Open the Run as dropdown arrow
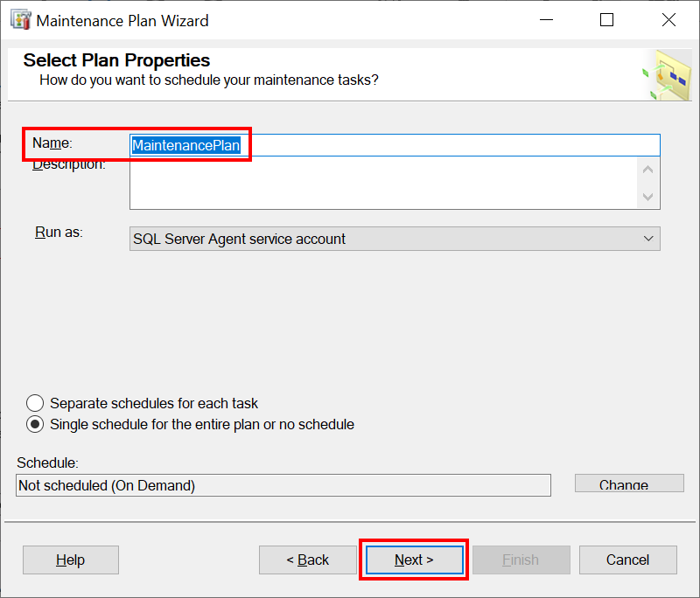Screen dimensions: 700x598 (x=648, y=239)
